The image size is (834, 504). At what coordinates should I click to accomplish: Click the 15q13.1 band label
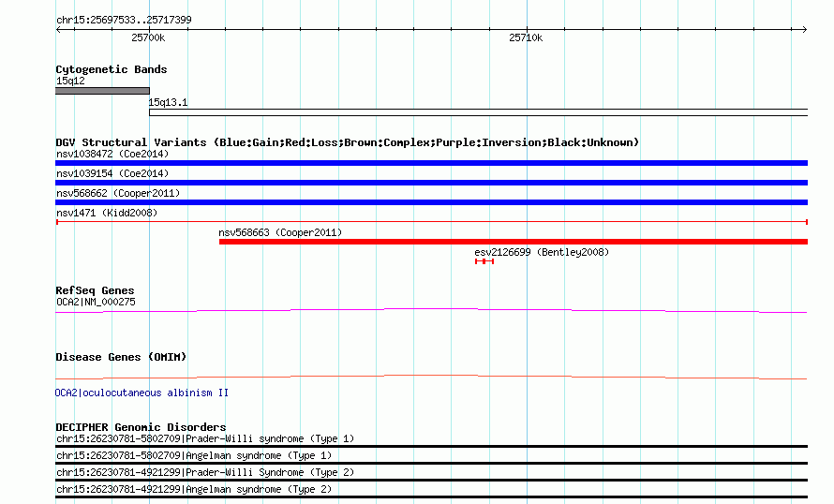click(x=168, y=103)
